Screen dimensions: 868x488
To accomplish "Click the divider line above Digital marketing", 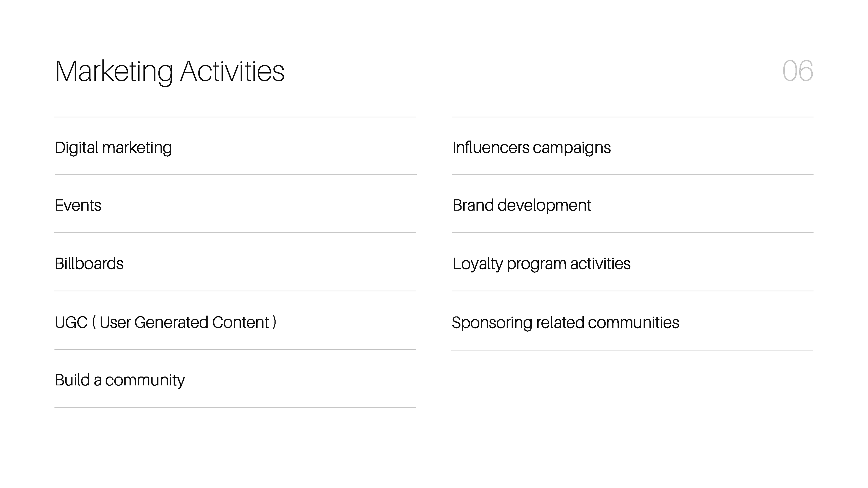I will [x=235, y=117].
